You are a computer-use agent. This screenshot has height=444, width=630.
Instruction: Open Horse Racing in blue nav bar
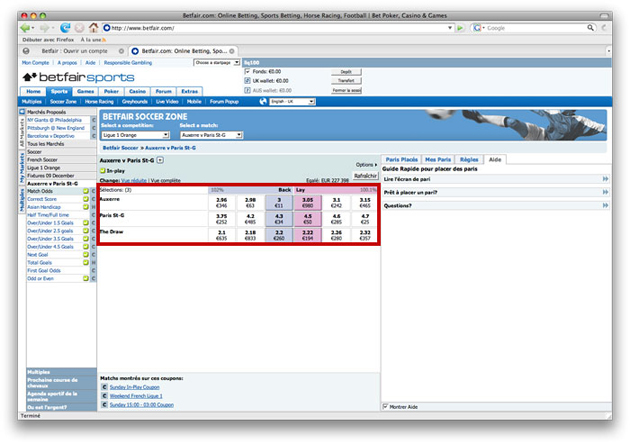pos(99,102)
